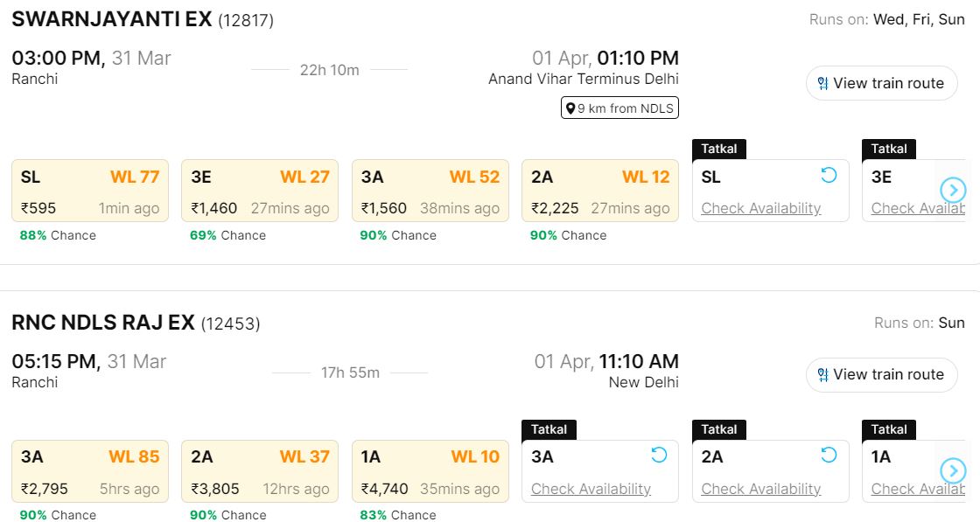
Task: Refresh Tatkal 3A availability on Raj Ex
Action: point(659,455)
